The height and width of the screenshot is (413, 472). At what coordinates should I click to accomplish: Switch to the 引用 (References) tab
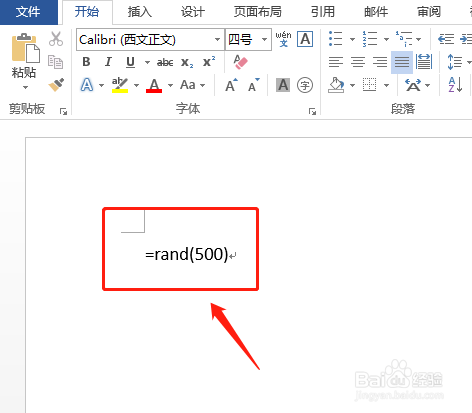(x=323, y=12)
